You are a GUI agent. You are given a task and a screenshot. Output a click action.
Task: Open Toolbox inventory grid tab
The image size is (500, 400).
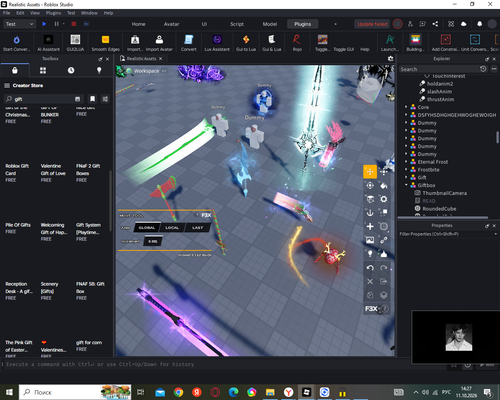point(43,70)
